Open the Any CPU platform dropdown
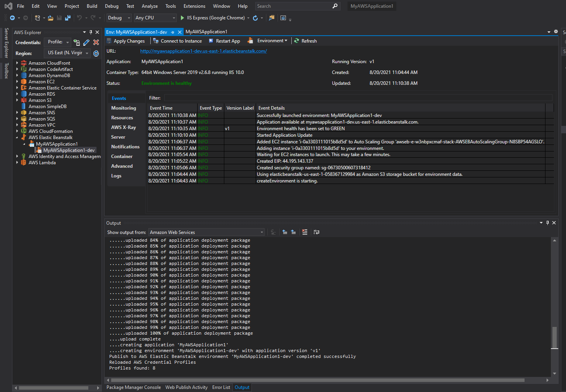 (x=155, y=18)
